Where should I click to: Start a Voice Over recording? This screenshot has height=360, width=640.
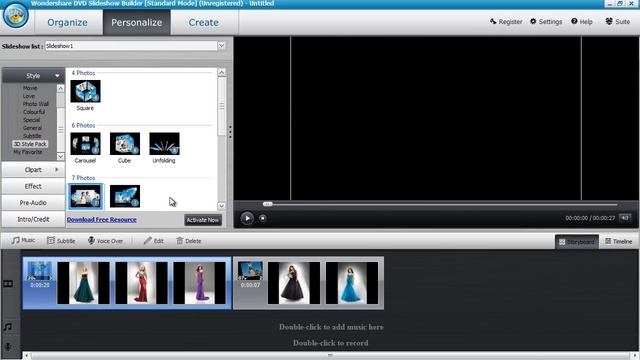105,241
